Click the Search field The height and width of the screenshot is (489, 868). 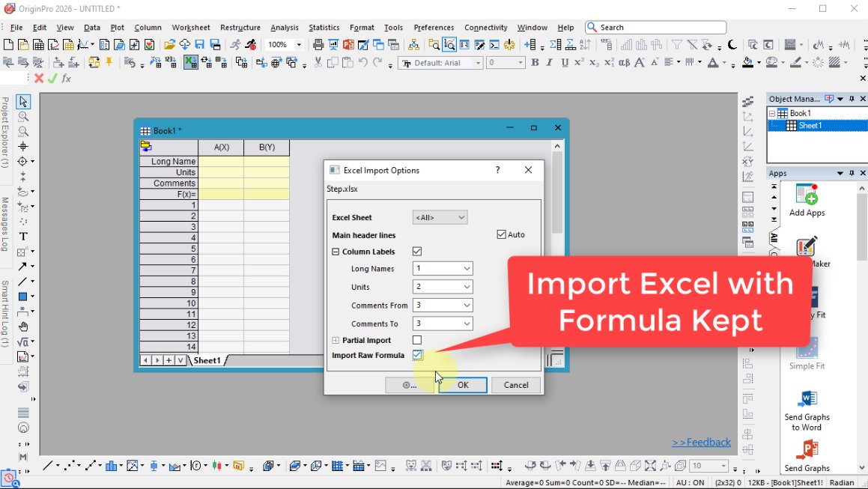(656, 27)
